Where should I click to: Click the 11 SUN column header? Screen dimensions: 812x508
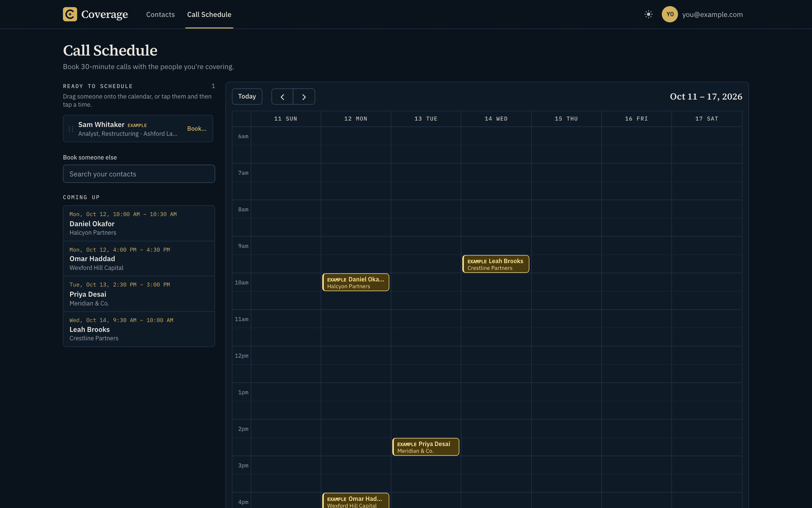(x=286, y=119)
